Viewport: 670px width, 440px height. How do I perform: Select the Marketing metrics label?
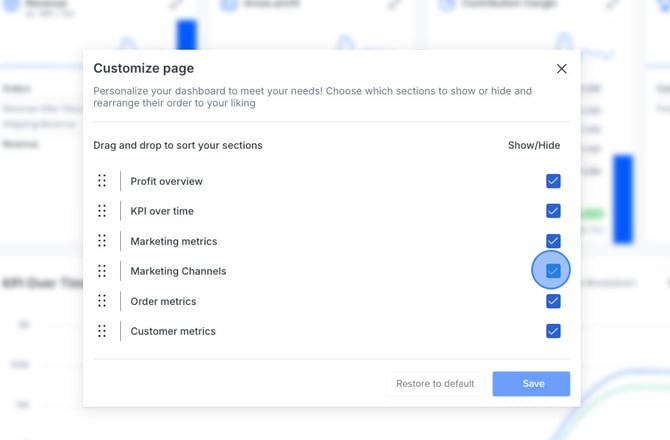coord(173,241)
